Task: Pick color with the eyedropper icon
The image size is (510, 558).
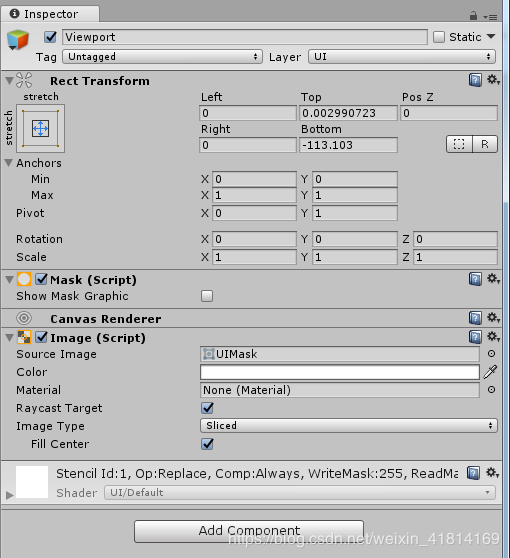Action: [490, 372]
